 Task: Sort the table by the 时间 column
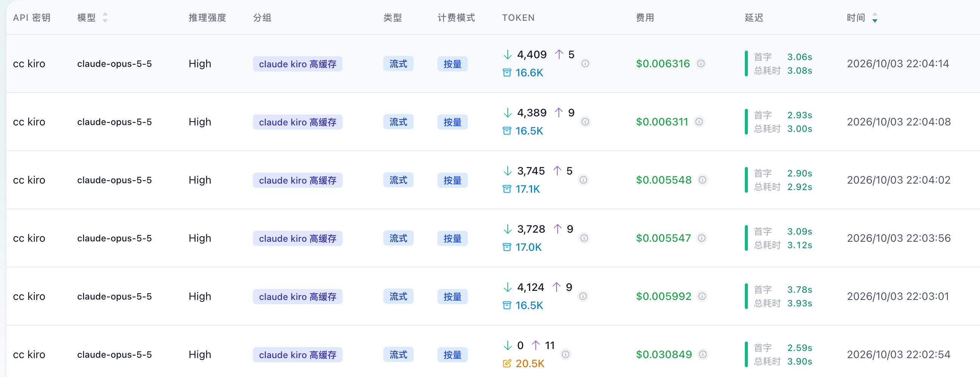click(875, 17)
